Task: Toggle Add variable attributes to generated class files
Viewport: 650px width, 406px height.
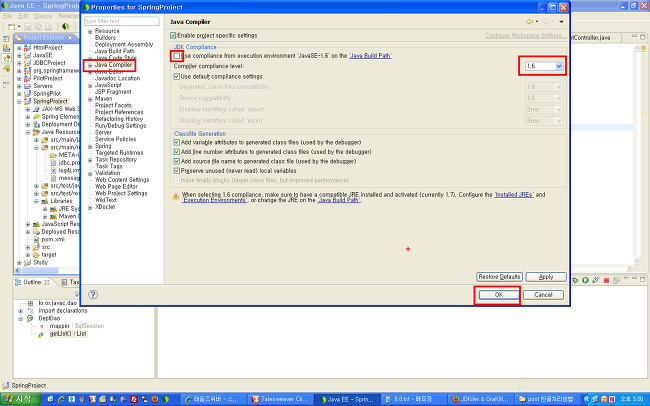Action: coord(177,142)
